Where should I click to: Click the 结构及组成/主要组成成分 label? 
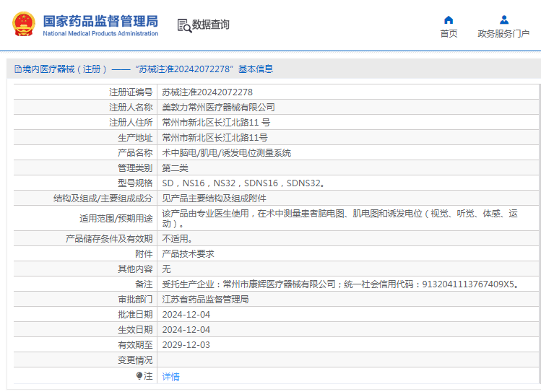pos(103,199)
